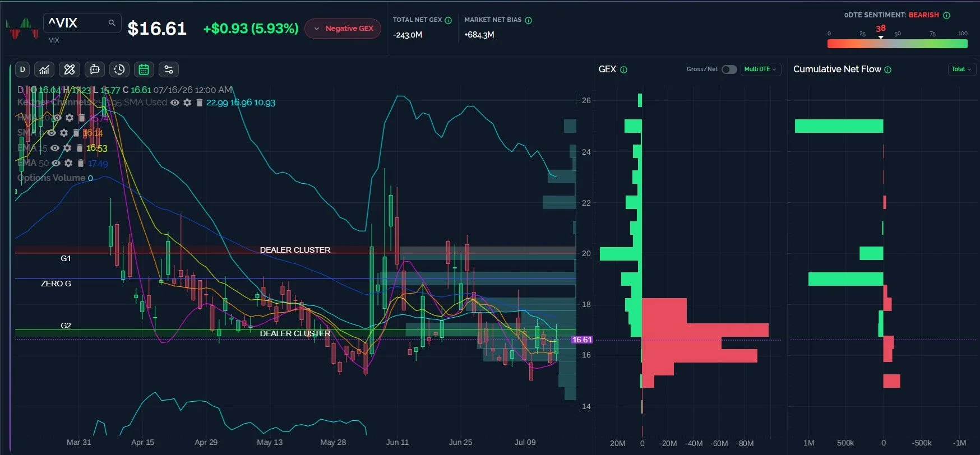Viewport: 980px width, 455px height.
Task: Click the $16.61 price header
Action: [x=157, y=29]
